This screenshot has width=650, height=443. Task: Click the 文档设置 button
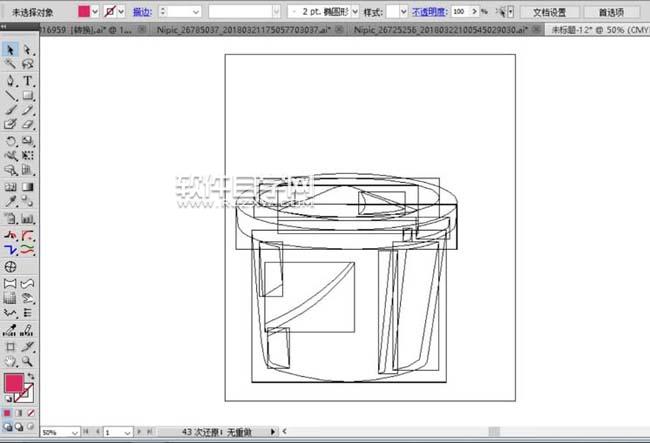(550, 12)
